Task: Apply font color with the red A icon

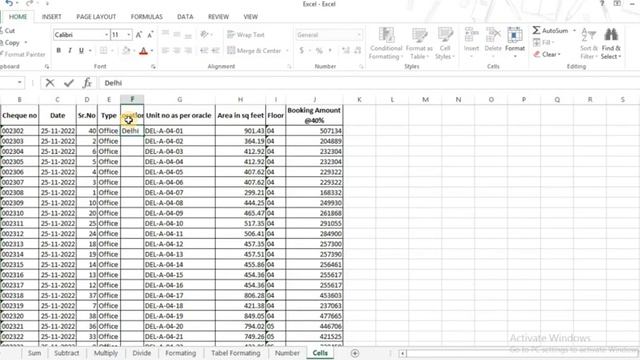Action: [x=143, y=51]
